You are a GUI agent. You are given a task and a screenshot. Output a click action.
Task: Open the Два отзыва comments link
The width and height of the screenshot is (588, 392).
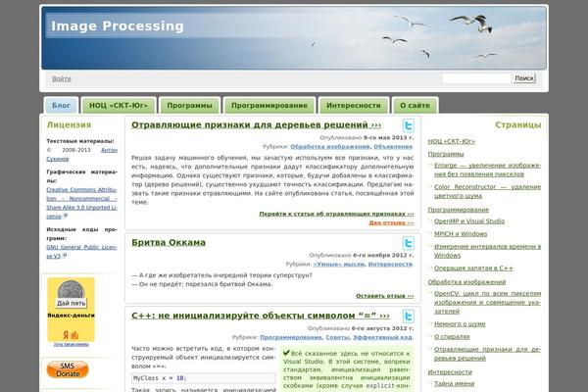coord(391,222)
